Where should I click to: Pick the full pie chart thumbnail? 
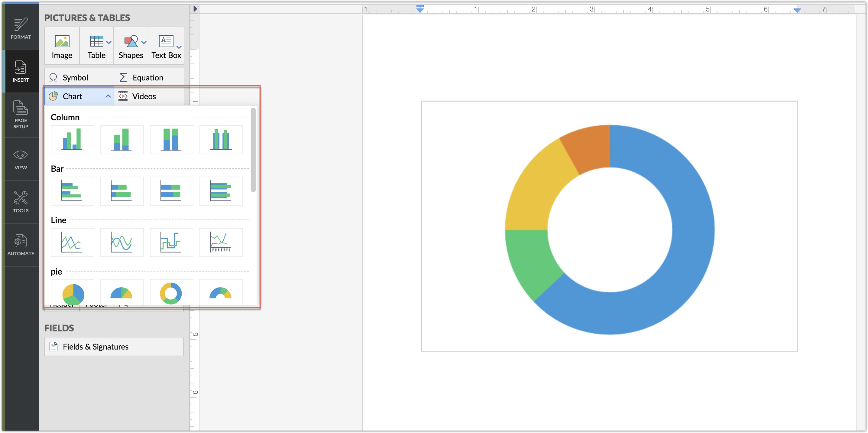click(x=72, y=293)
